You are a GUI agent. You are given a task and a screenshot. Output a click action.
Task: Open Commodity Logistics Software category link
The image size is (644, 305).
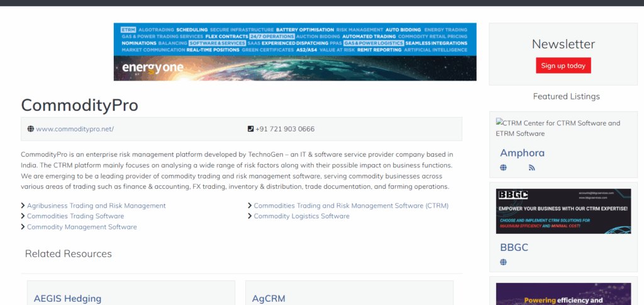pyautogui.click(x=302, y=216)
